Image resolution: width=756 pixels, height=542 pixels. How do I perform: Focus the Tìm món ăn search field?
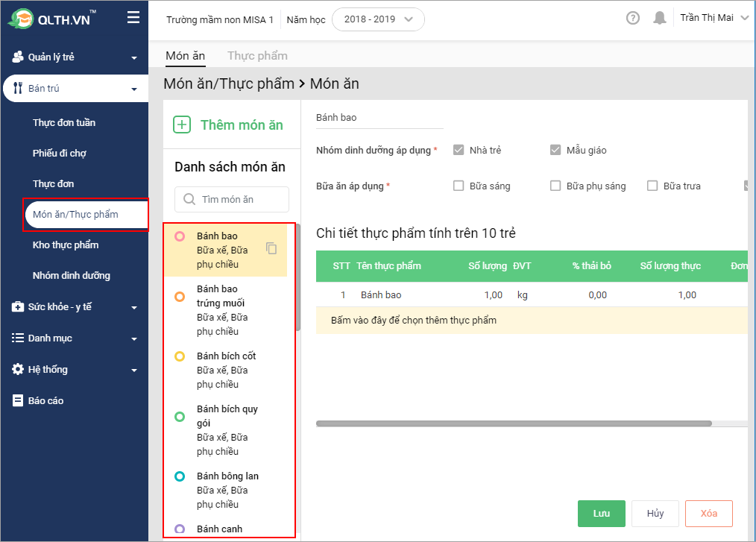coord(232,199)
